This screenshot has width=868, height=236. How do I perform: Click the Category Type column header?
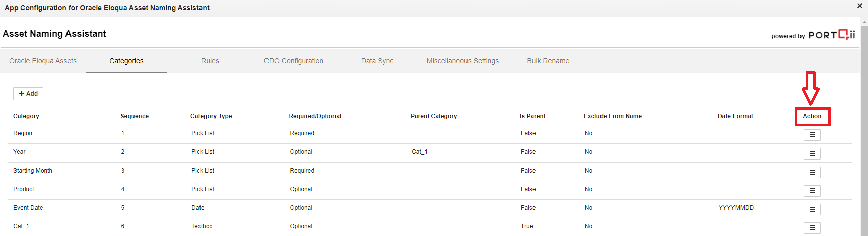pos(211,116)
